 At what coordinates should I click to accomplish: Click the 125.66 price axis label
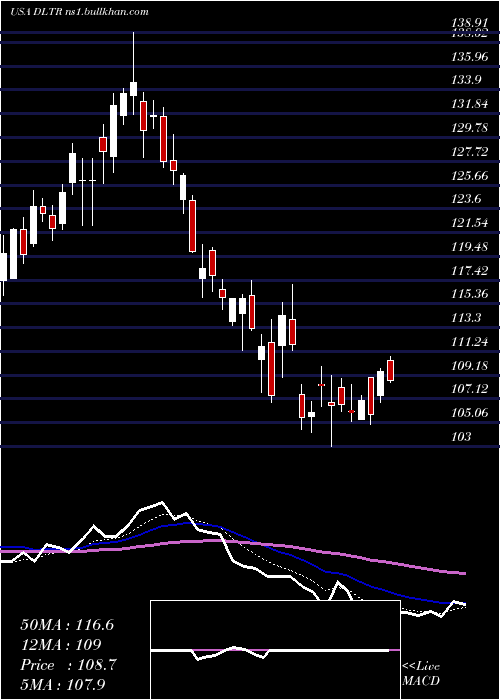pyautogui.click(x=472, y=175)
